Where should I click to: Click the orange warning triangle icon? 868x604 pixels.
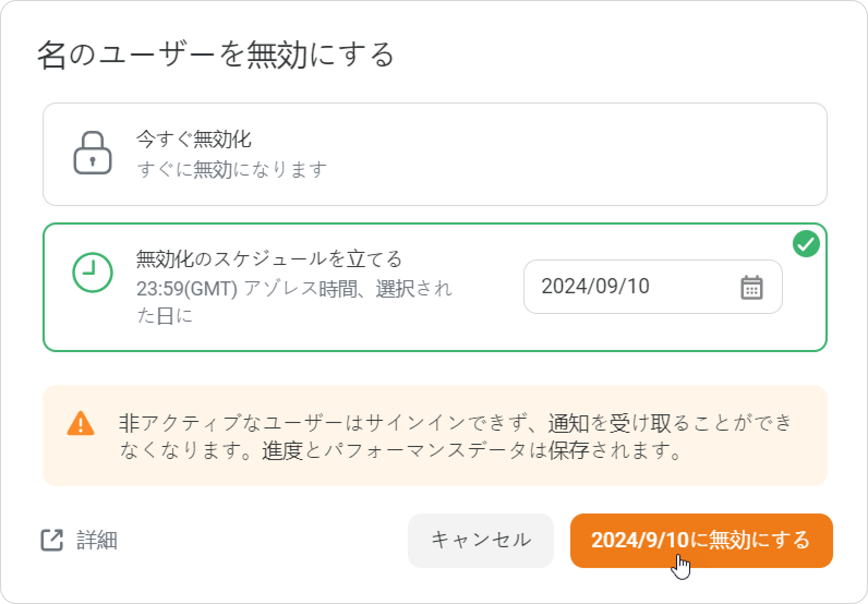81,424
